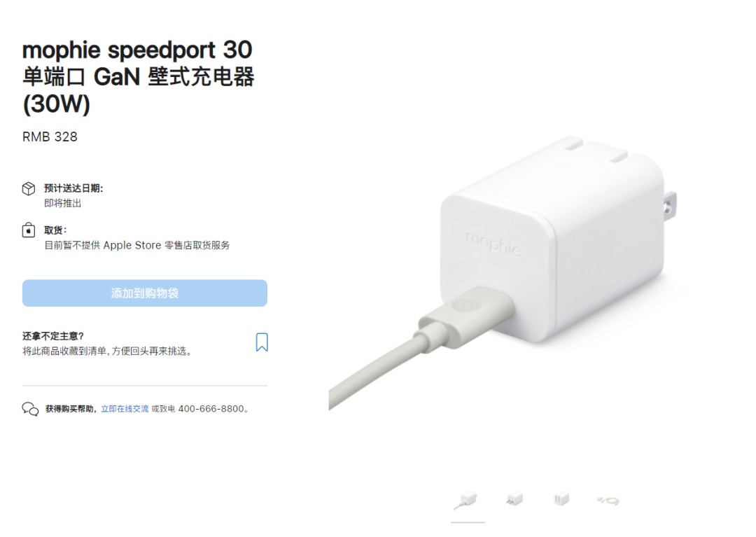Click the chat bubbles help icon
Screen dimensions: 756x537
coord(30,409)
